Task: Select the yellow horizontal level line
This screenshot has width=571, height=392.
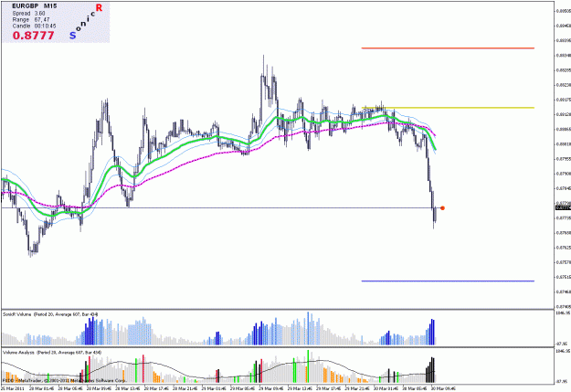Action: pyautogui.click(x=448, y=108)
